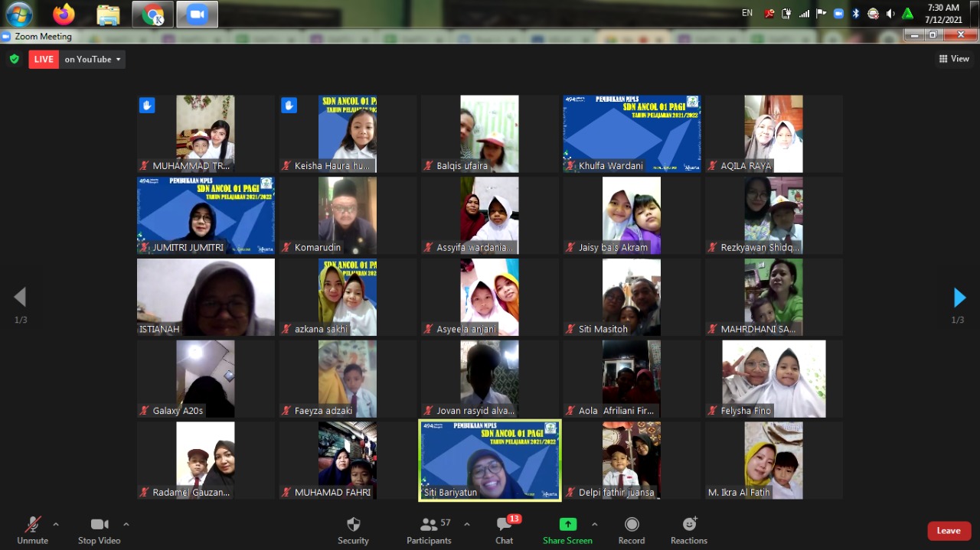Go to next gallery page arrow
Screen dimensions: 980x550
click(x=959, y=298)
